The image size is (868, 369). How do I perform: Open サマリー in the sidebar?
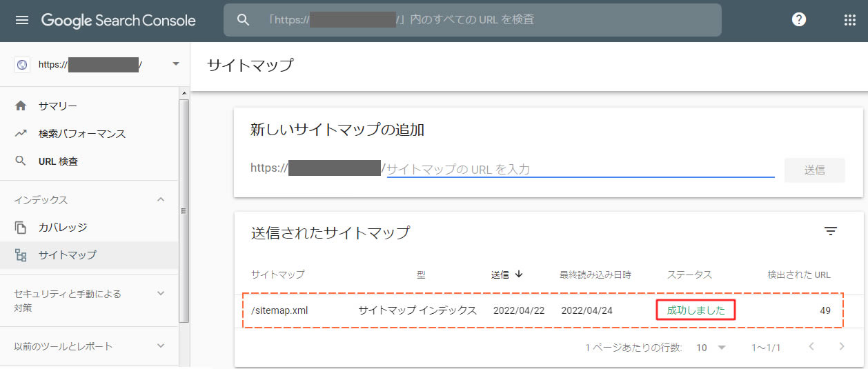pos(89,106)
